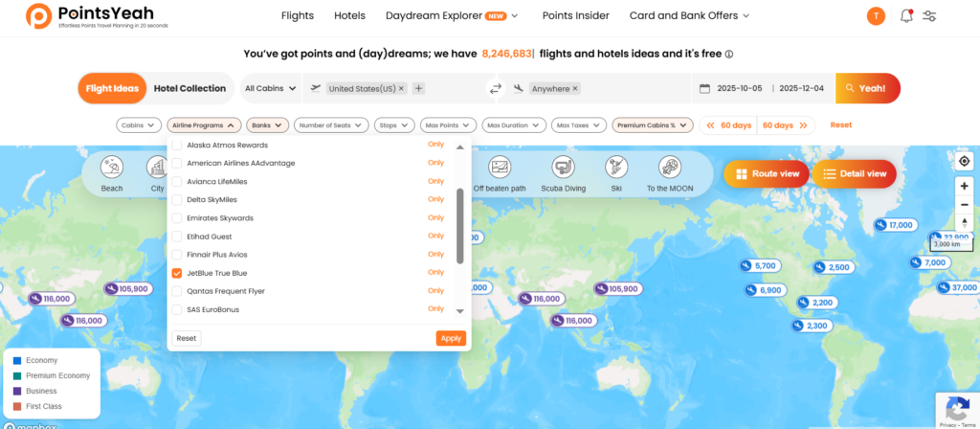The image size is (980, 429).
Task: Click the Only link for Etihad Guest
Action: click(x=435, y=237)
